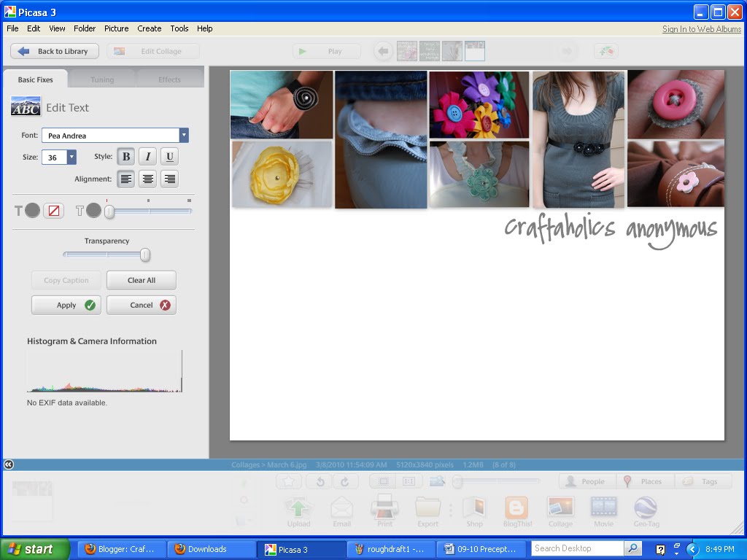
Task: Toggle bold text style
Action: click(125, 156)
